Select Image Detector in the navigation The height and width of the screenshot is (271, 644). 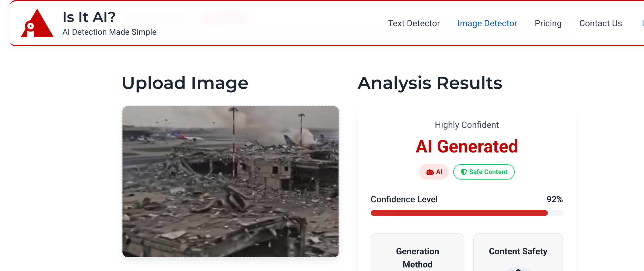point(487,24)
